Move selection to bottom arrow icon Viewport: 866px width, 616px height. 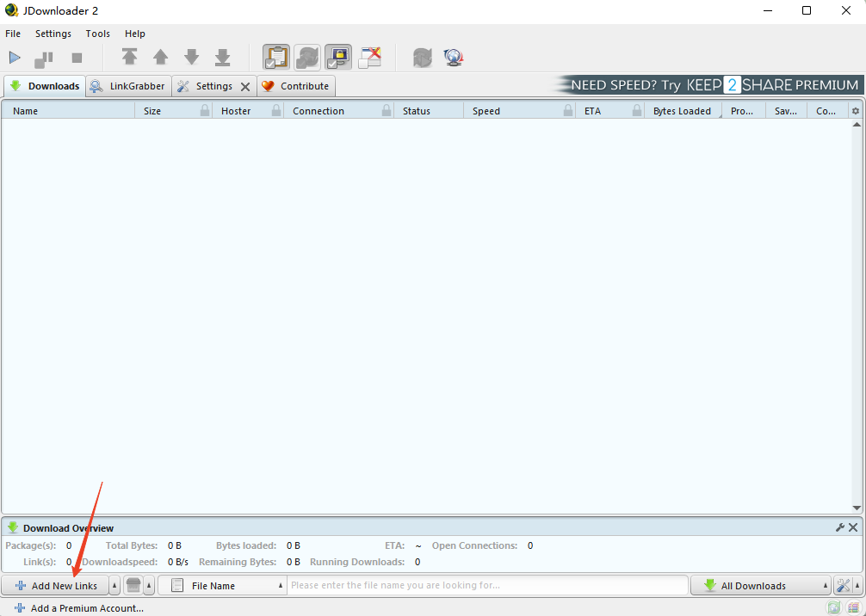click(222, 58)
